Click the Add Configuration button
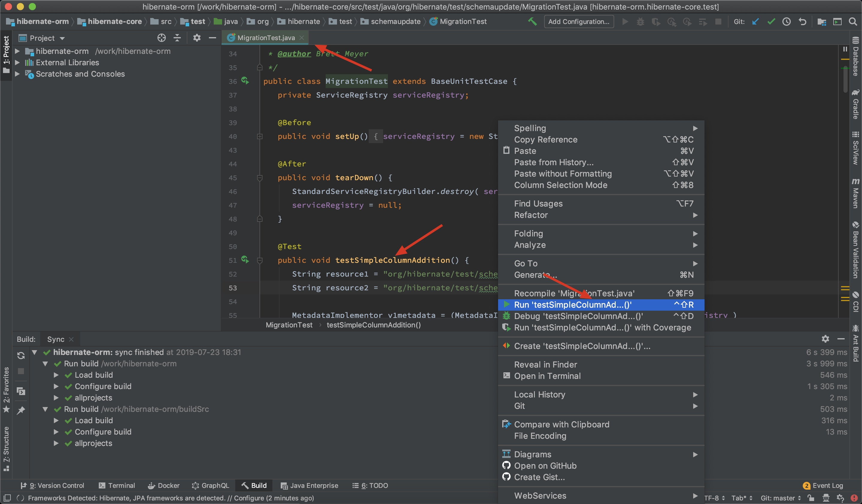The height and width of the screenshot is (504, 862). [x=579, y=22]
